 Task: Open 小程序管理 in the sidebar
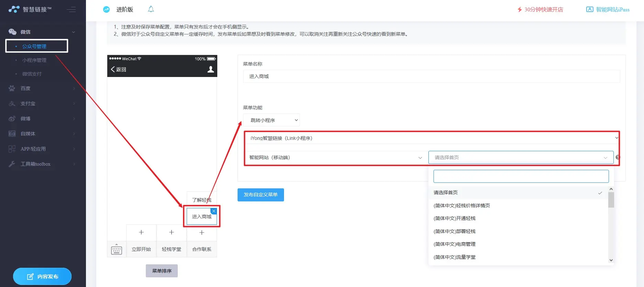(34, 60)
